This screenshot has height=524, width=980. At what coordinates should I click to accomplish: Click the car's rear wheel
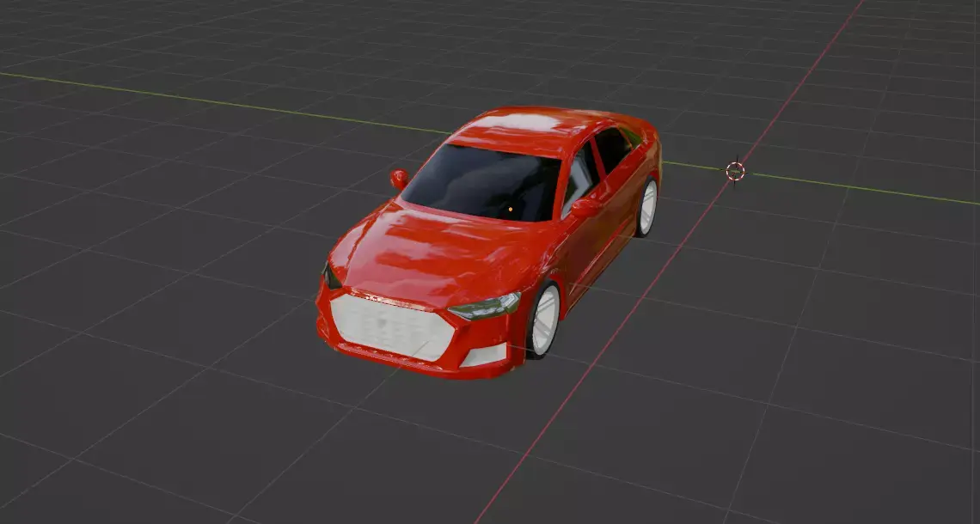pos(646,207)
